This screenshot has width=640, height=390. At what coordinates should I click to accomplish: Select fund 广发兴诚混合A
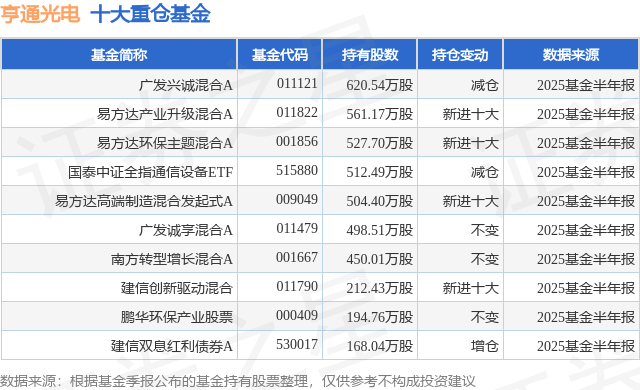186,85
